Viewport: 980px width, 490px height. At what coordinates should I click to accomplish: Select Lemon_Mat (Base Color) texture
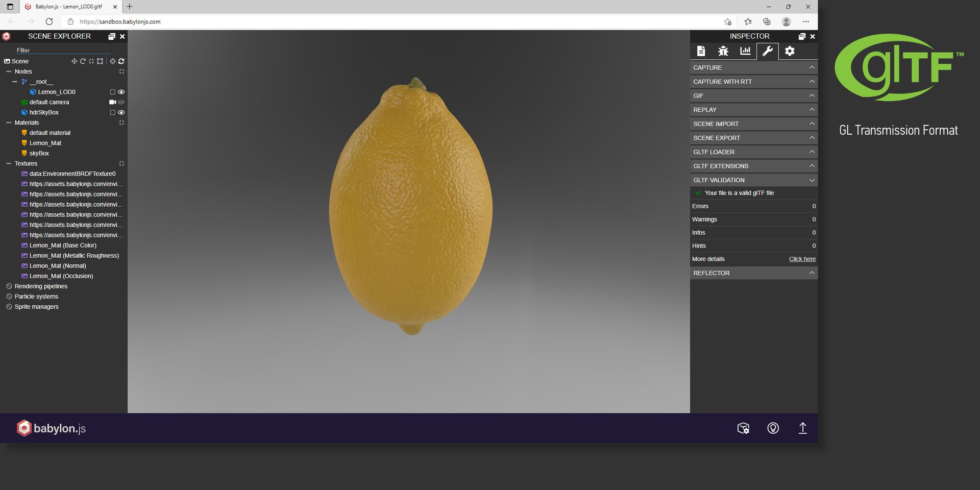coord(63,245)
